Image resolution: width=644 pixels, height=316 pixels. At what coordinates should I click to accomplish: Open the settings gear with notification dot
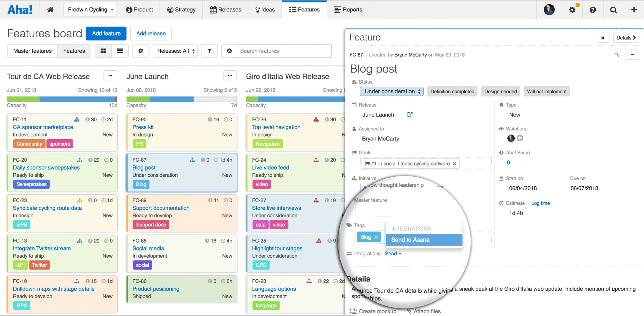point(572,10)
